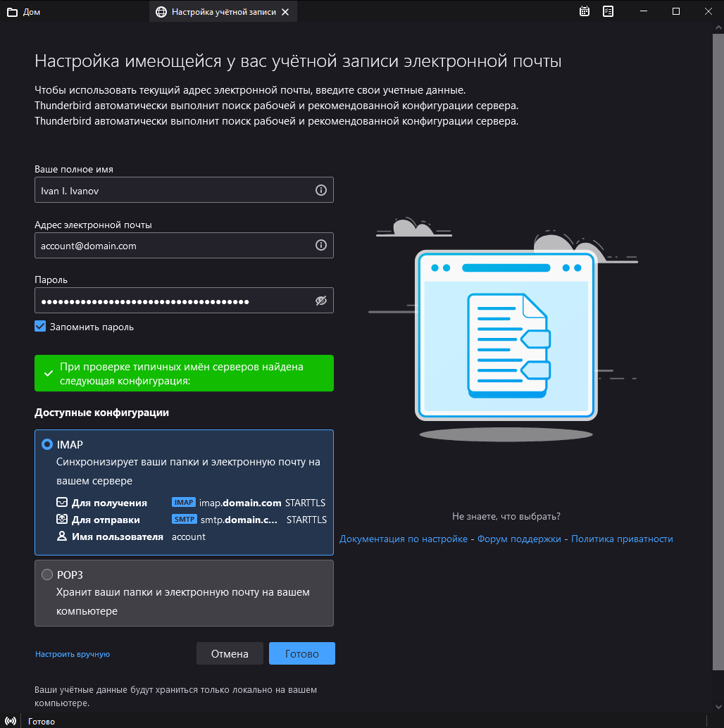Click the info icon in full name field
The image size is (724, 728).
[x=321, y=190]
